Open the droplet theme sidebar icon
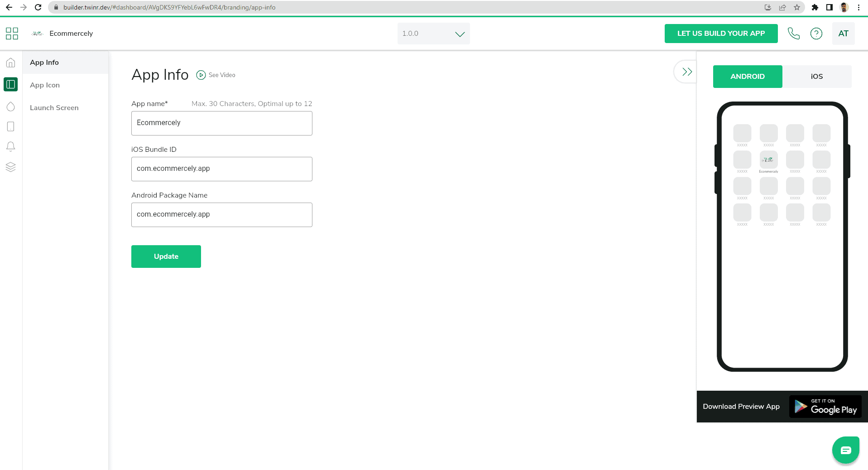 pos(11,107)
